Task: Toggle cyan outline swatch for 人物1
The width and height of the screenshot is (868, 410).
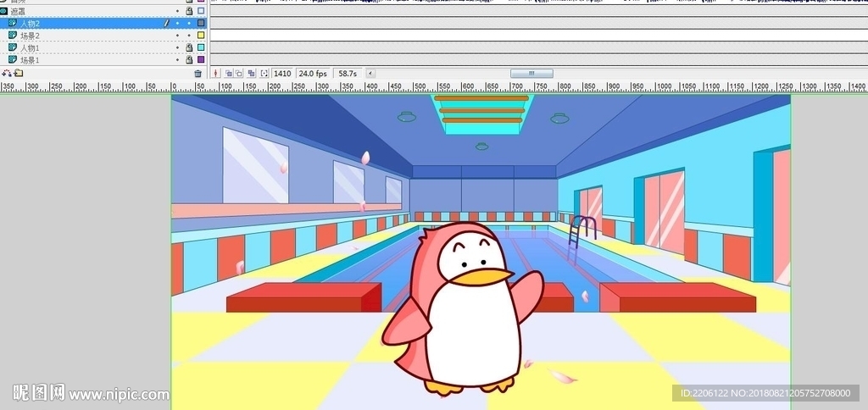Action: (x=201, y=47)
